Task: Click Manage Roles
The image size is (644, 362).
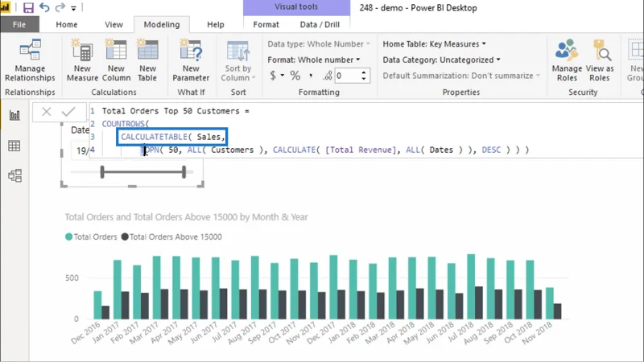Action: pos(567,61)
